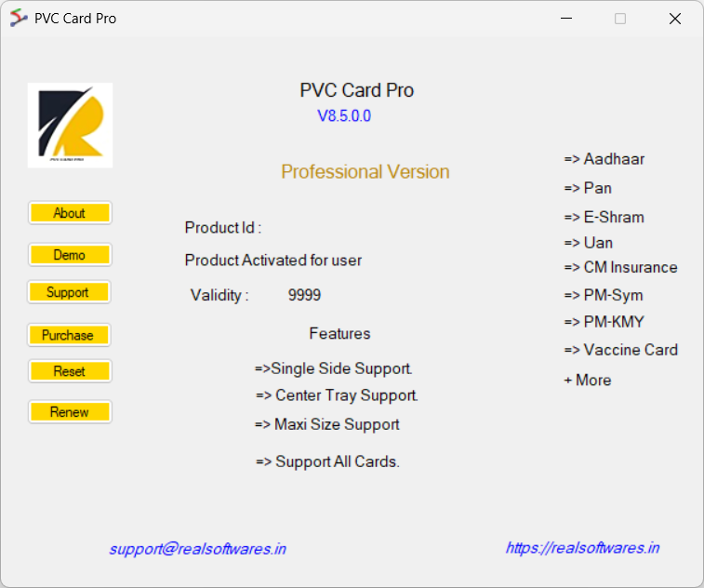Visit the https://realsoftwares.in website link

(x=582, y=548)
